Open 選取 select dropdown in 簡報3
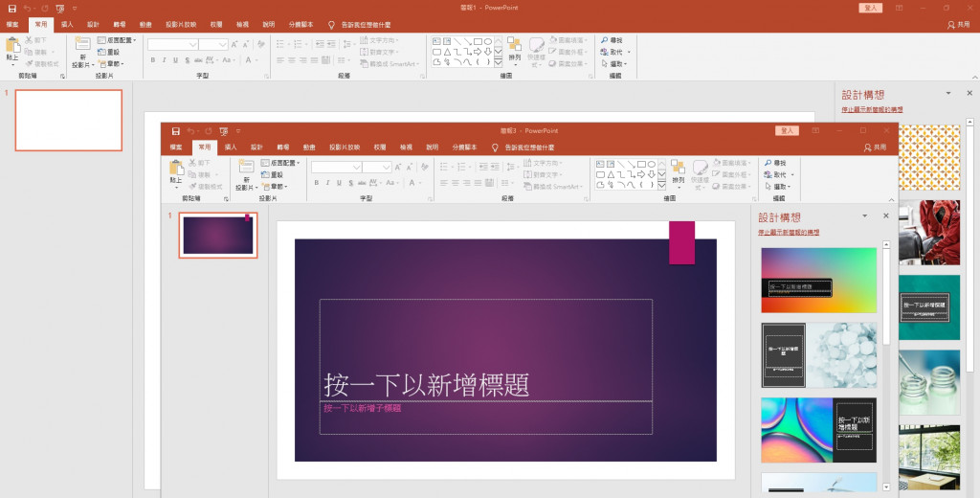 778,187
